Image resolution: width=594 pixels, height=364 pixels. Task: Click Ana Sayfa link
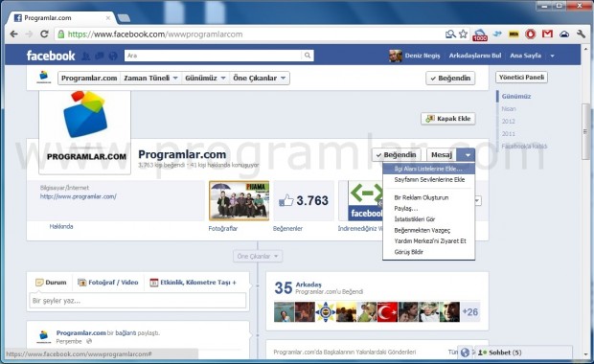point(525,56)
